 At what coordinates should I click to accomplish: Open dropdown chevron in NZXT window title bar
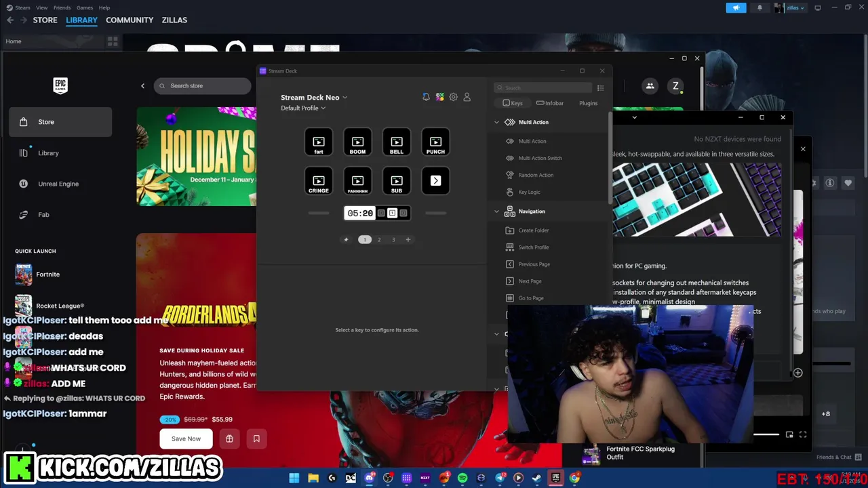634,117
